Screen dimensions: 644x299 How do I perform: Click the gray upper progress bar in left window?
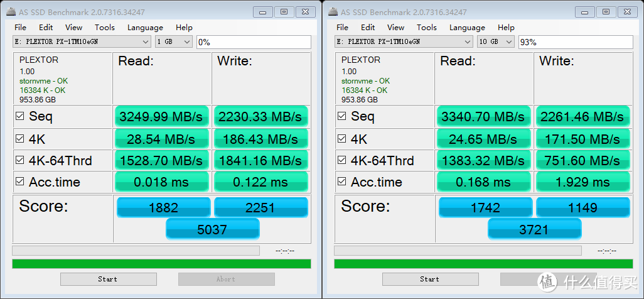coord(136,251)
